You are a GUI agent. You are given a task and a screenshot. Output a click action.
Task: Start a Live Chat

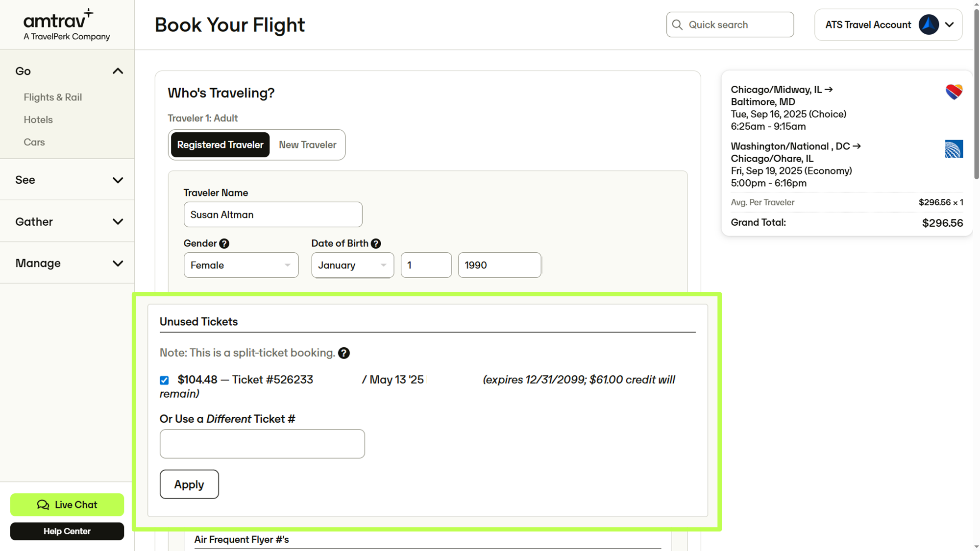67,504
